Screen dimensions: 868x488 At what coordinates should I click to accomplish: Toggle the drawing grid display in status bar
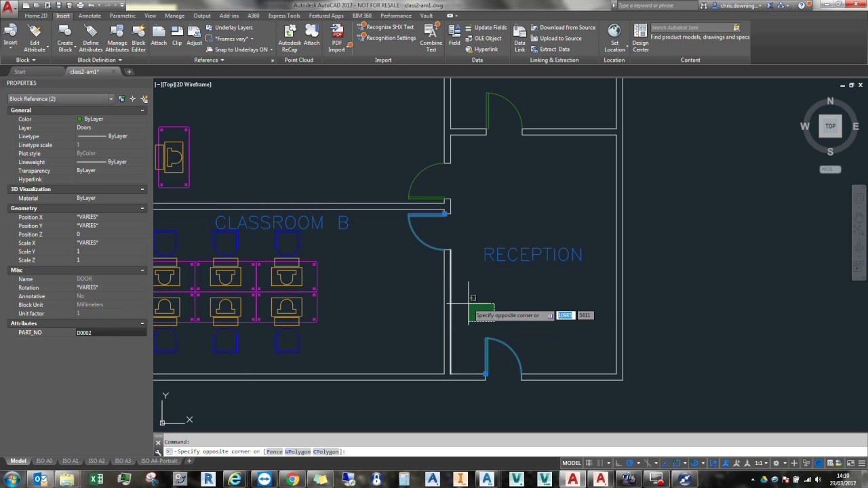tap(589, 463)
